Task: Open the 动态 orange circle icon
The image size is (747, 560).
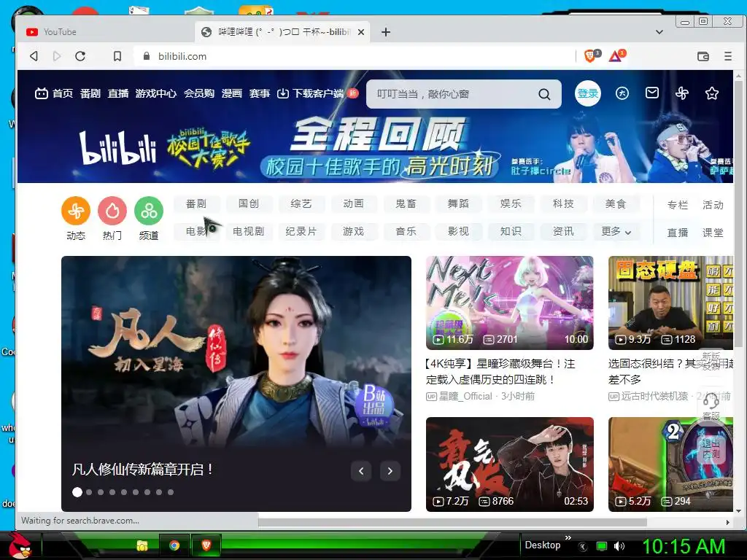Action: (x=76, y=211)
